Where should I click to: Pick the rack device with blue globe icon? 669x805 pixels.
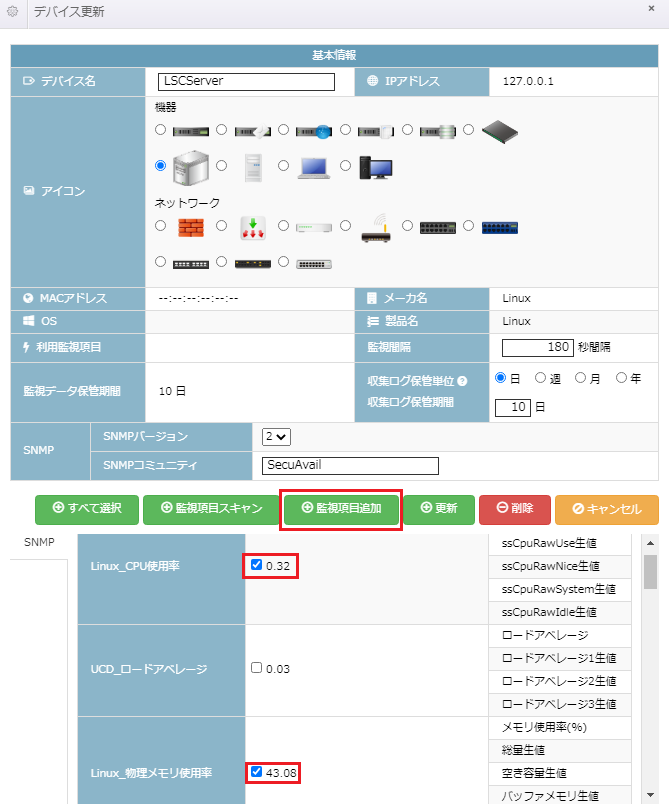click(x=314, y=132)
